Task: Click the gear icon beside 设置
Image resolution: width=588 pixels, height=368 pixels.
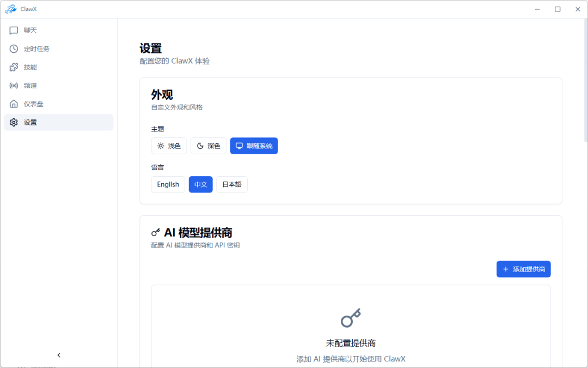Action: coord(14,123)
